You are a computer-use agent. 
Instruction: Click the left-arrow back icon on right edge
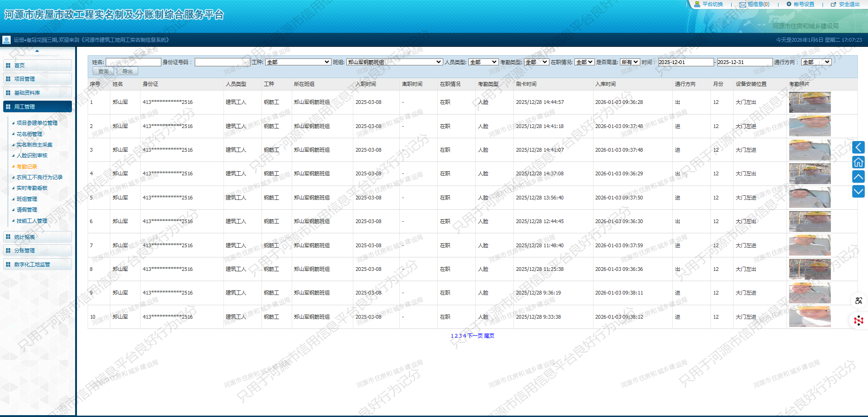point(858,148)
